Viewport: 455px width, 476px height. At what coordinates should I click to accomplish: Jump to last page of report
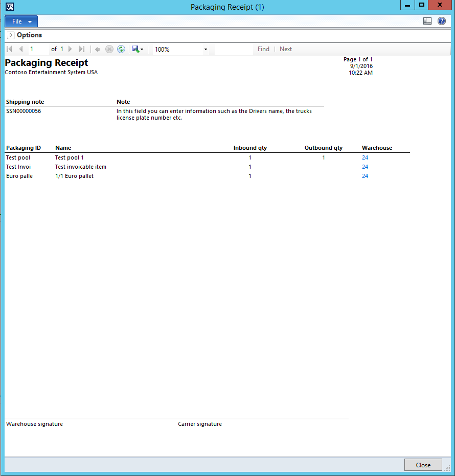click(81, 49)
